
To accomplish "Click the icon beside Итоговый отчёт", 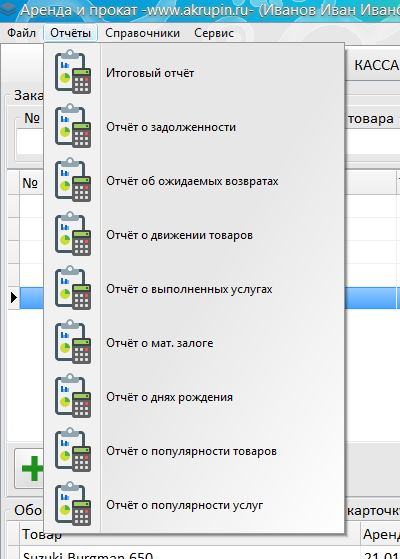I will [x=73, y=72].
